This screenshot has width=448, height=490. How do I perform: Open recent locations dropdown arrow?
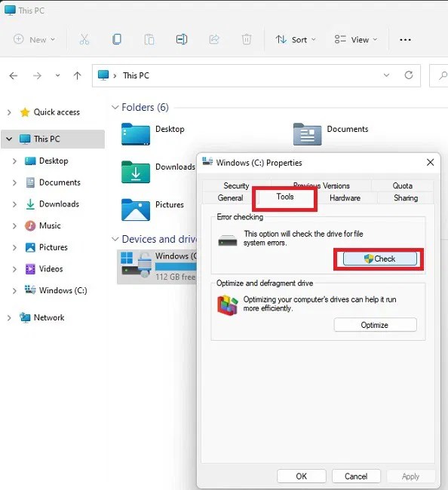pyautogui.click(x=57, y=75)
